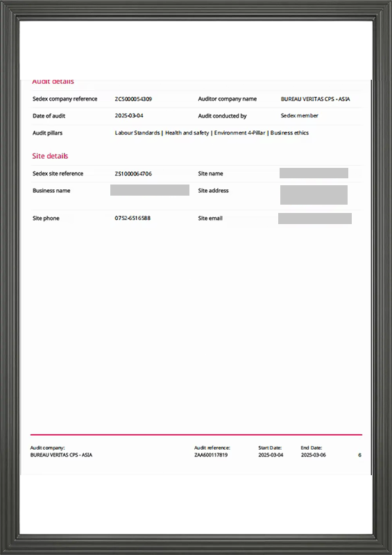Select the 'Sedex member' value
This screenshot has height=555, width=392.
coord(299,115)
